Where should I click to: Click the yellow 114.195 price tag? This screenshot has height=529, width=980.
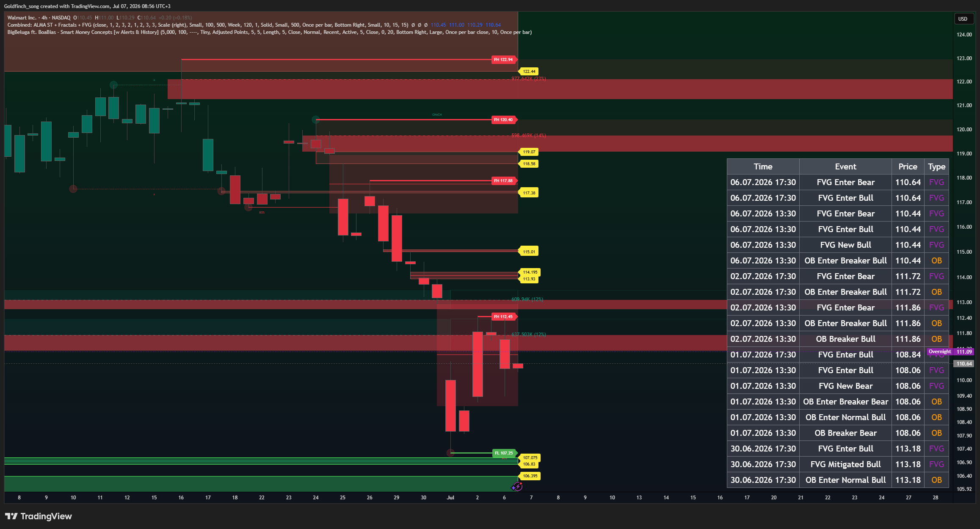point(530,272)
